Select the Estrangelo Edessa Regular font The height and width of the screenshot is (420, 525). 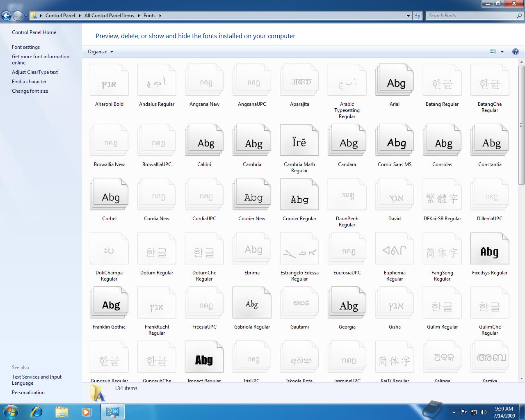click(299, 249)
